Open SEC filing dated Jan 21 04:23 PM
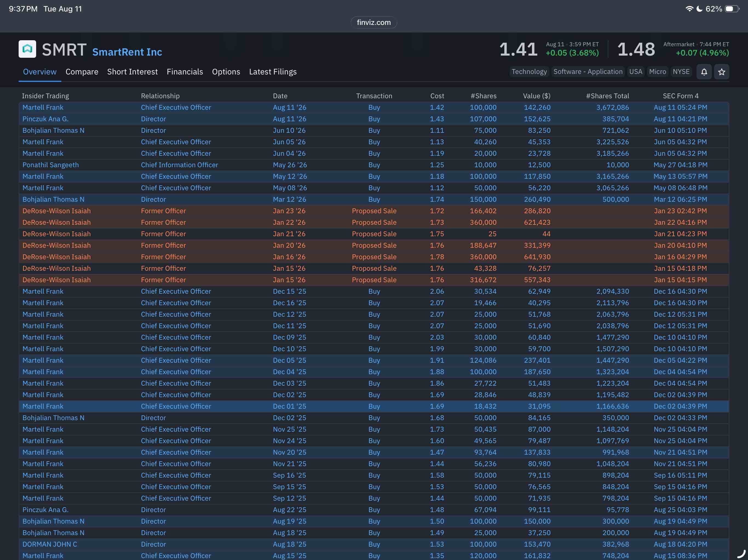Screen dimensions: 748x560 [x=680, y=234]
